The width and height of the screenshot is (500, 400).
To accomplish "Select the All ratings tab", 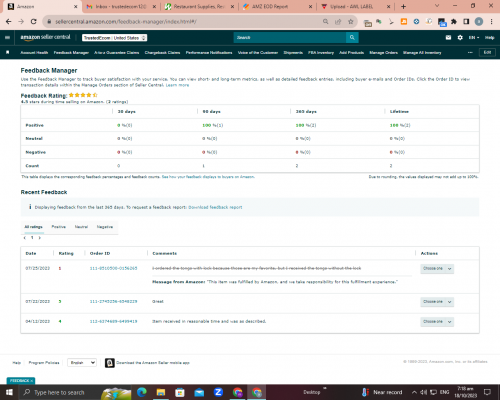I will (34, 227).
